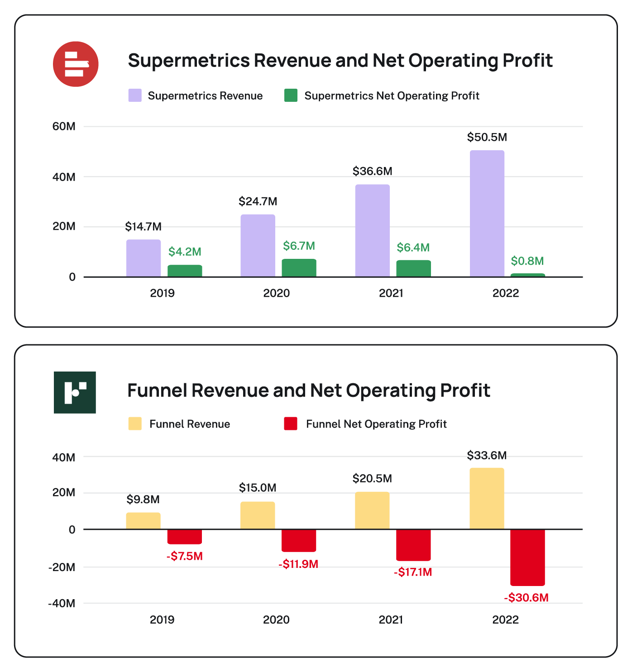Viewport: 632px width, 672px height.
Task: Select the 2019 Funnel red loss bar
Action: click(185, 536)
